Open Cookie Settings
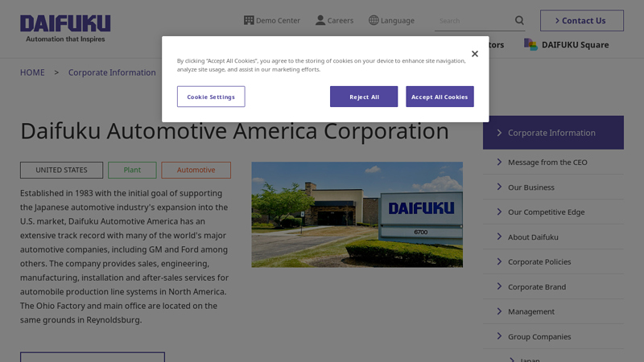Screen dimensions: 644x362 pos(211,97)
